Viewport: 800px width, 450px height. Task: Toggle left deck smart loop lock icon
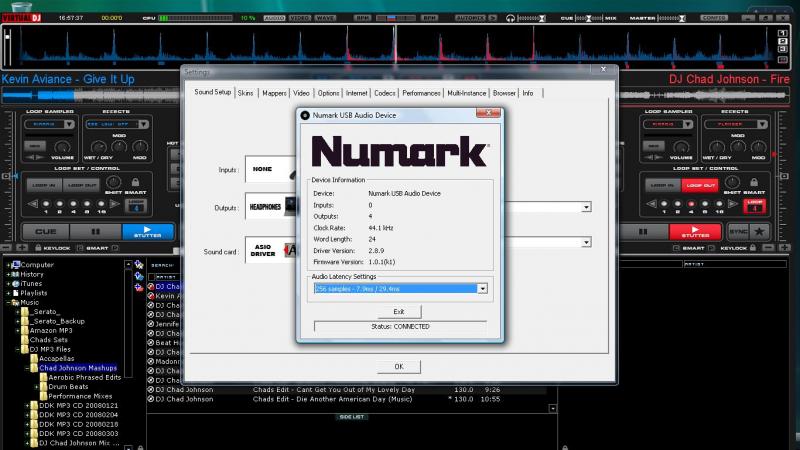tap(135, 182)
